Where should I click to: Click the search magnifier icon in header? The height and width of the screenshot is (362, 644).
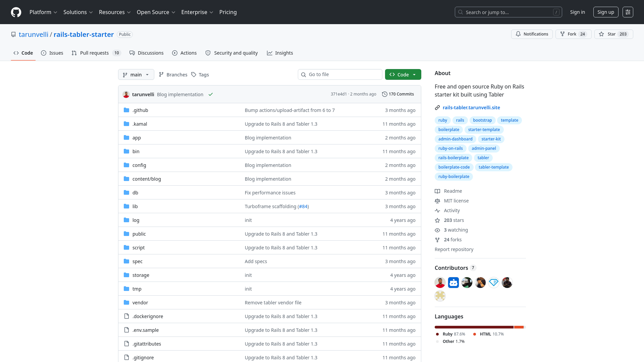point(461,12)
